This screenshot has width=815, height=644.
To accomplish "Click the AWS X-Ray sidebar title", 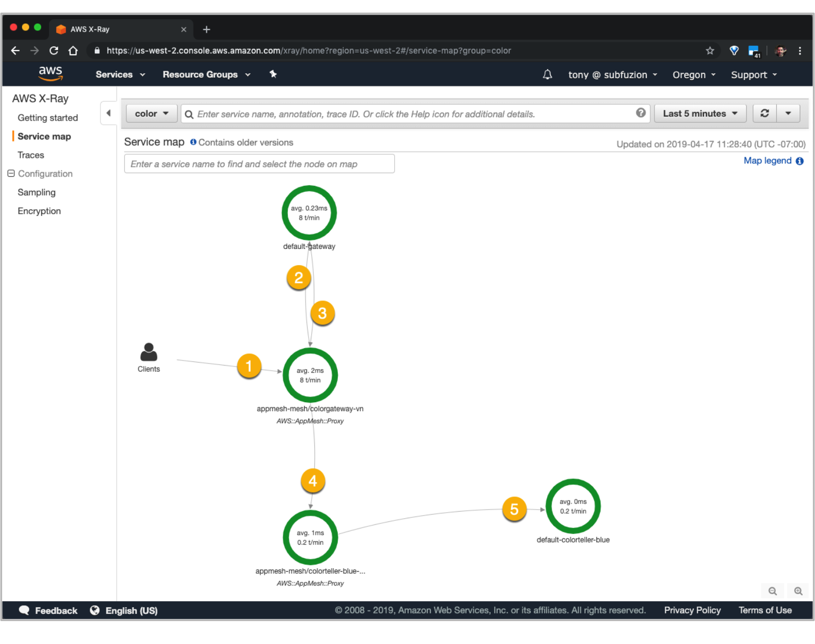I will click(x=40, y=98).
